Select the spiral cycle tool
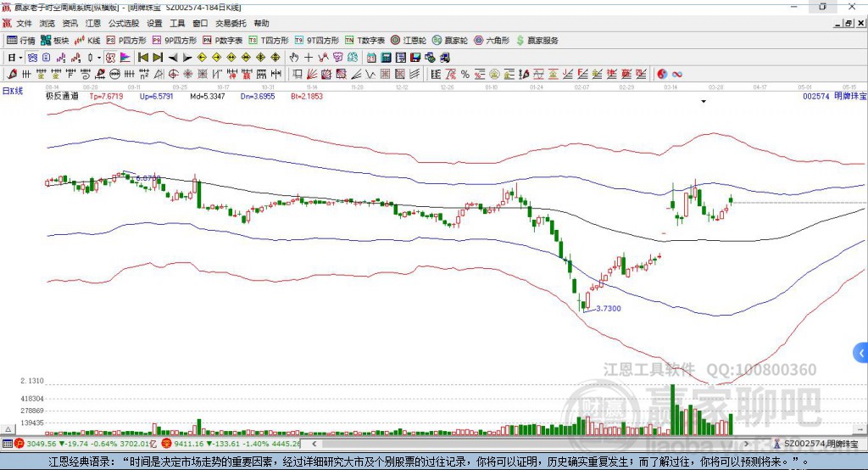Viewport: 868px width, 470px height. (x=86, y=75)
